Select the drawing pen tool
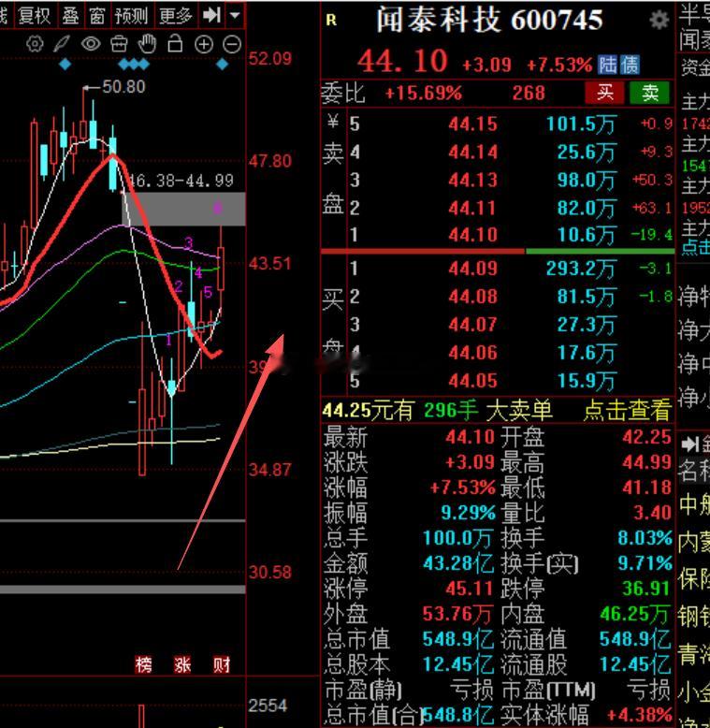710x728 pixels. coord(62,44)
